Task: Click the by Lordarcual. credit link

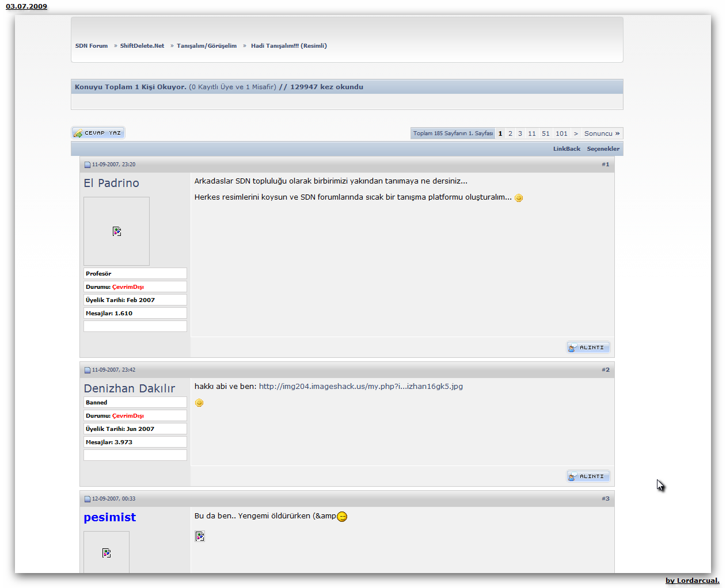Action: coord(693,581)
